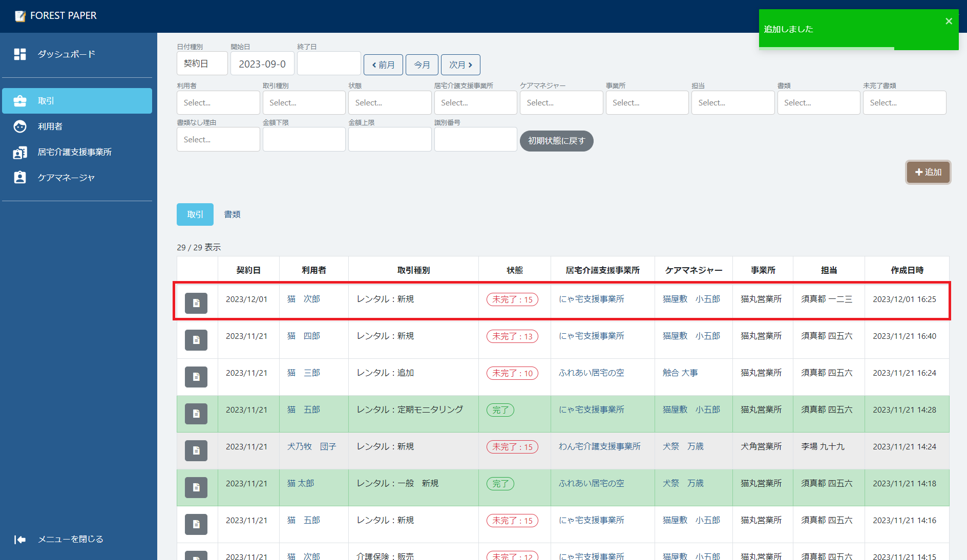Click the FOREST PAPER logo icon
Screen dimensions: 967x560
point(20,16)
